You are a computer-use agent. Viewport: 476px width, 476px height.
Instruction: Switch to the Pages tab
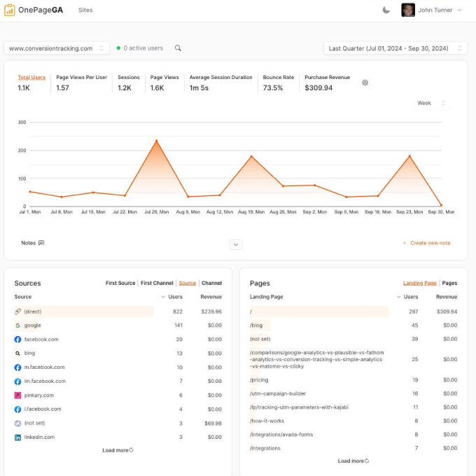tap(449, 283)
